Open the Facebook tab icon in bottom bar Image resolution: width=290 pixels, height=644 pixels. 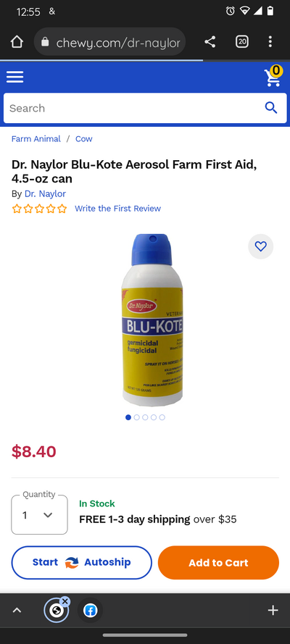tap(91, 611)
